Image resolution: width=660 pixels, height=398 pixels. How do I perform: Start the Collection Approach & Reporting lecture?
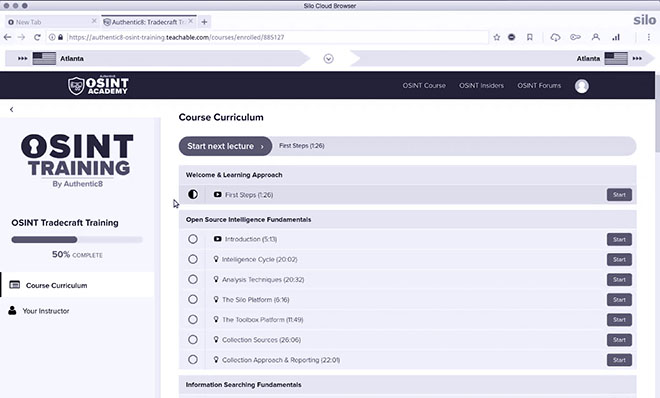point(619,360)
